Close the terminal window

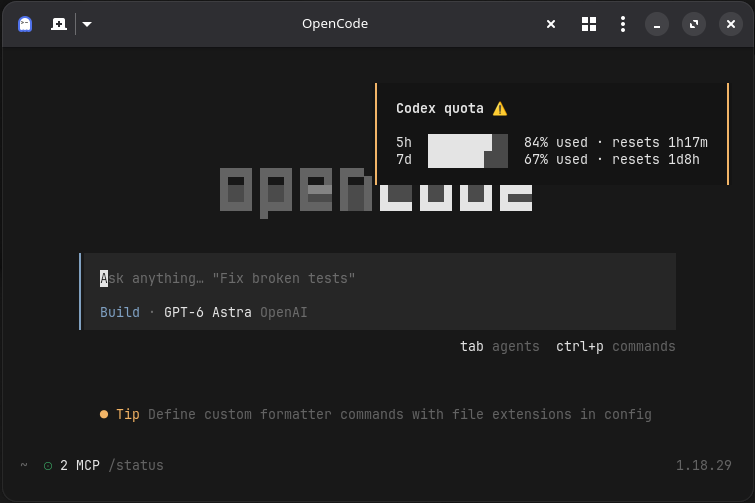click(x=730, y=24)
